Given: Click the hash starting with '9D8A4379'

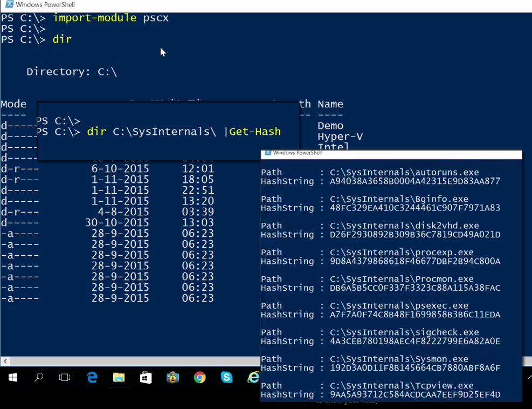Looking at the screenshot, I should tap(415, 261).
